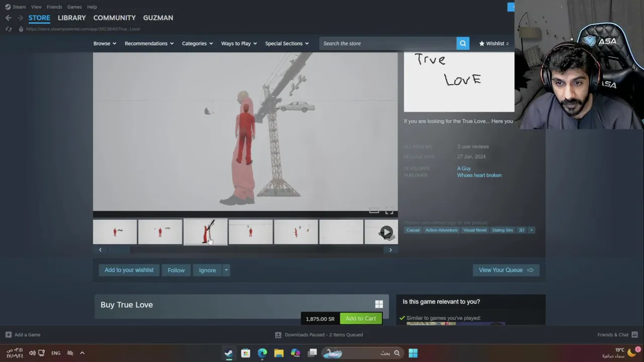Click the thumbnail strip right arrow
Viewport: 644px width, 362px height.
390,250
